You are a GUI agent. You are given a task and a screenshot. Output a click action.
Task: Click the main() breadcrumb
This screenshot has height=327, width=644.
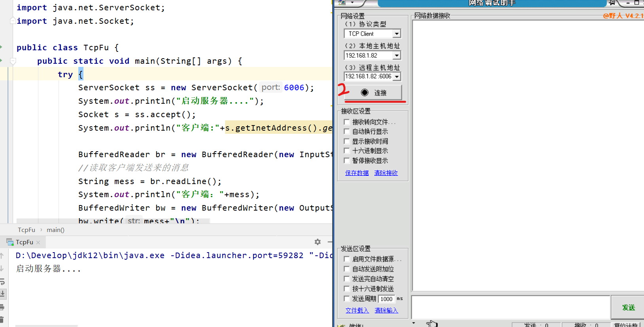click(x=55, y=230)
